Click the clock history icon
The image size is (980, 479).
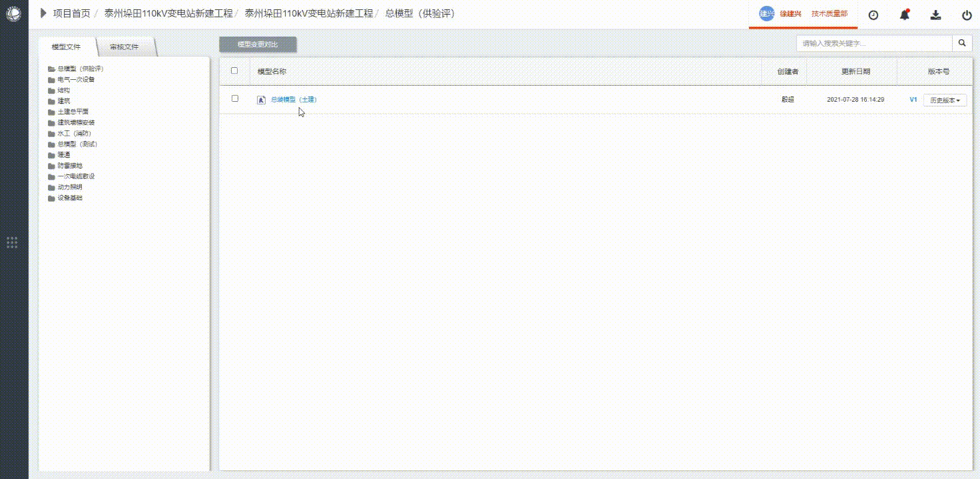click(873, 15)
